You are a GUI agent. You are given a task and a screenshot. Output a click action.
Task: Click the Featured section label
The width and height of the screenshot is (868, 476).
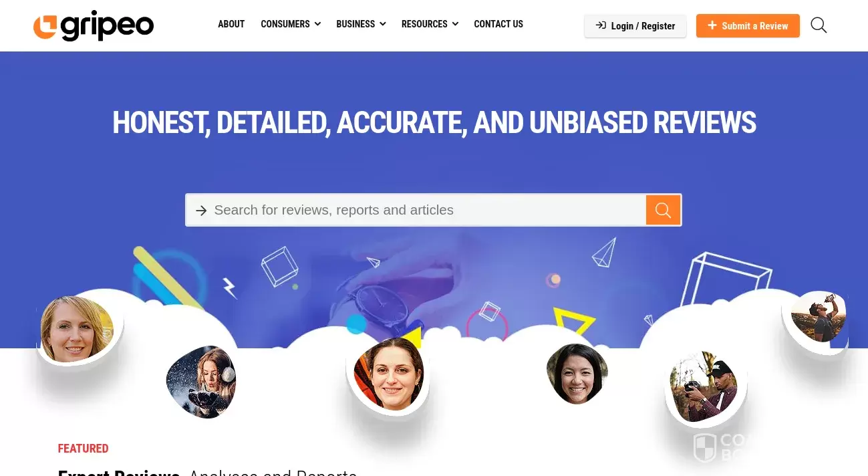84,448
